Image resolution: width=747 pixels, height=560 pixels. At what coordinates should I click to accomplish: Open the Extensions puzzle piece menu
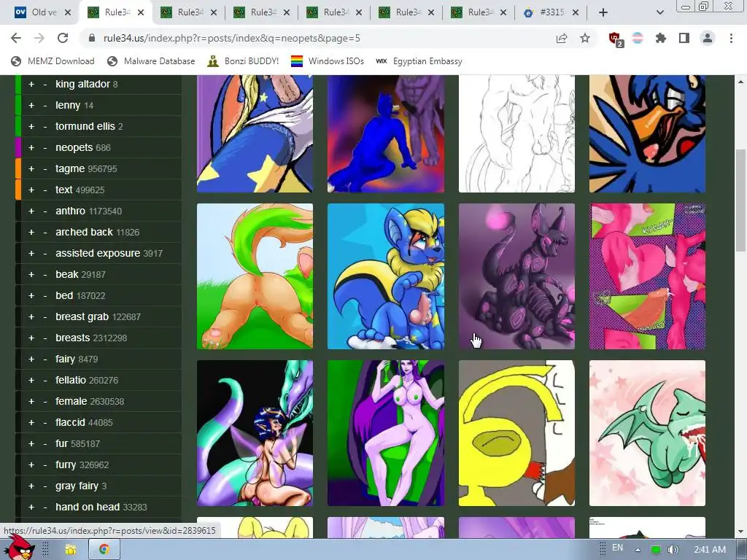coord(661,38)
